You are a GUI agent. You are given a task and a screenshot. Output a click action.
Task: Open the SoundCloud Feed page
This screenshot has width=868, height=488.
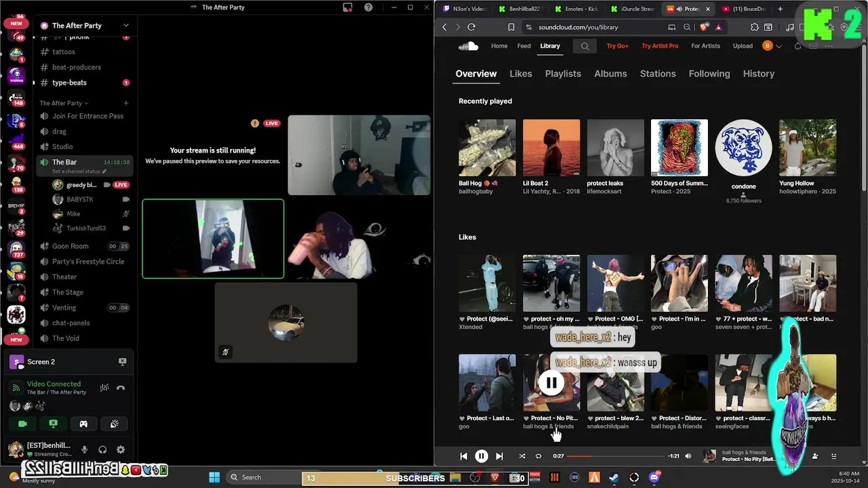point(524,46)
